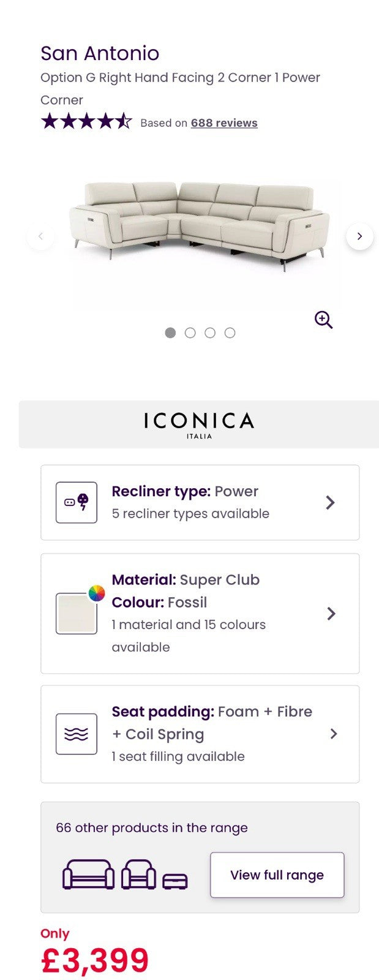Image resolution: width=379 pixels, height=980 pixels.
Task: Expand the Recliner type options chevron
Action: click(330, 503)
